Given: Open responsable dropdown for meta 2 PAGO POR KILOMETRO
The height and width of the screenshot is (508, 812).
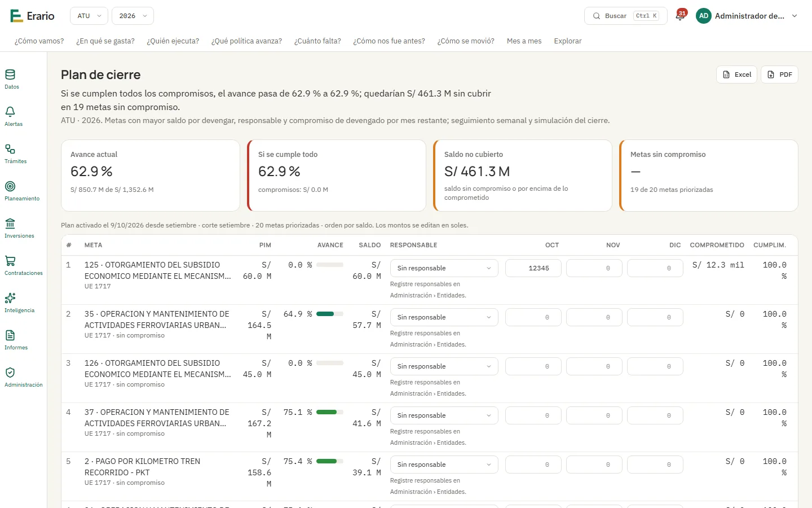Looking at the screenshot, I should [444, 465].
